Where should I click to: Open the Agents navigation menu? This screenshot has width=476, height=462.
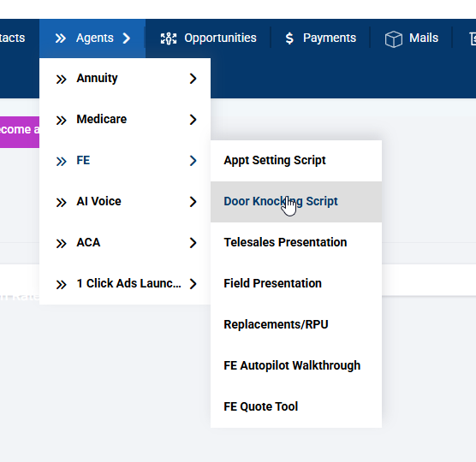coord(92,38)
